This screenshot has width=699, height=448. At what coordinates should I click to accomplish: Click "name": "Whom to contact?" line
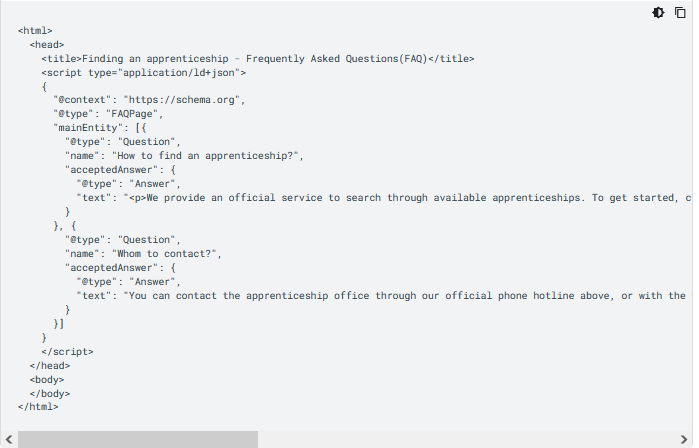coord(143,254)
